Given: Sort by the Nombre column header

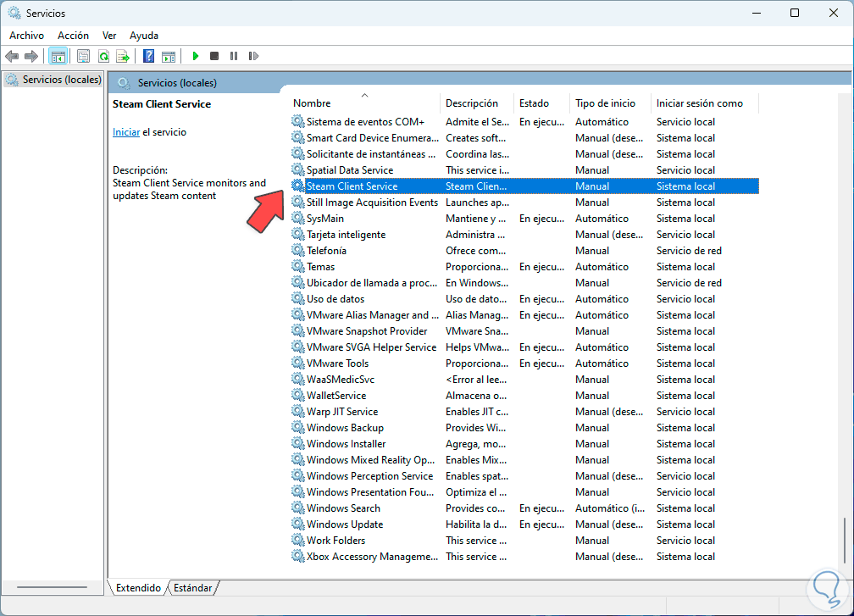Looking at the screenshot, I should click(365, 103).
